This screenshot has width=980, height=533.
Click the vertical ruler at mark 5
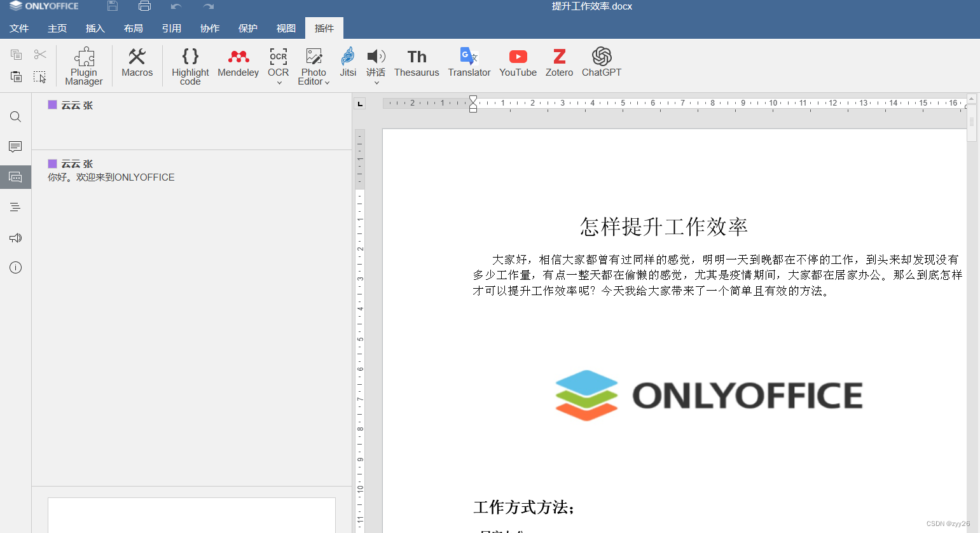coord(360,339)
